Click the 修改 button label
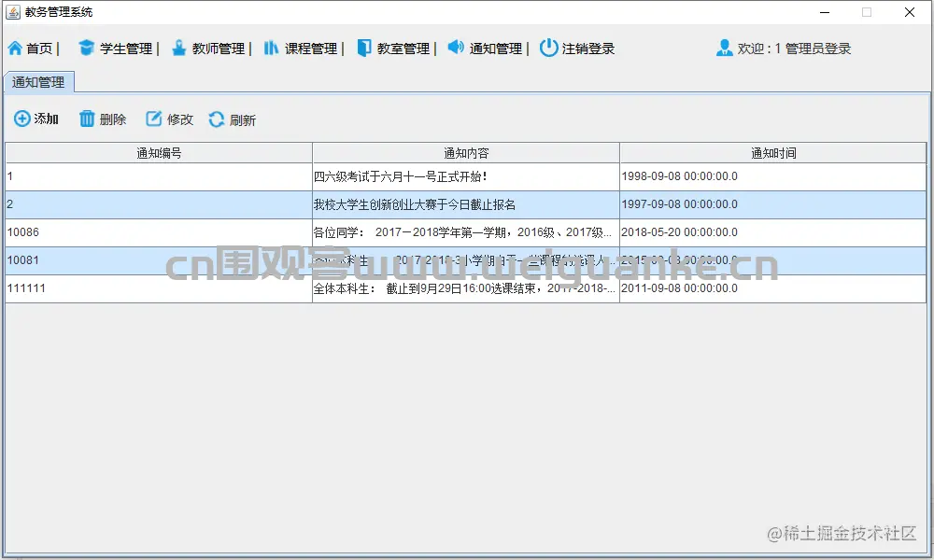This screenshot has height=560, width=934. tap(180, 119)
